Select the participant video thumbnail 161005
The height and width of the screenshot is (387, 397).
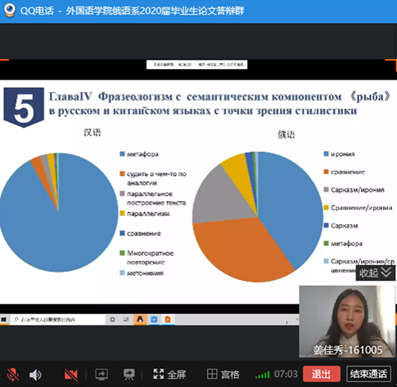pyautogui.click(x=346, y=321)
